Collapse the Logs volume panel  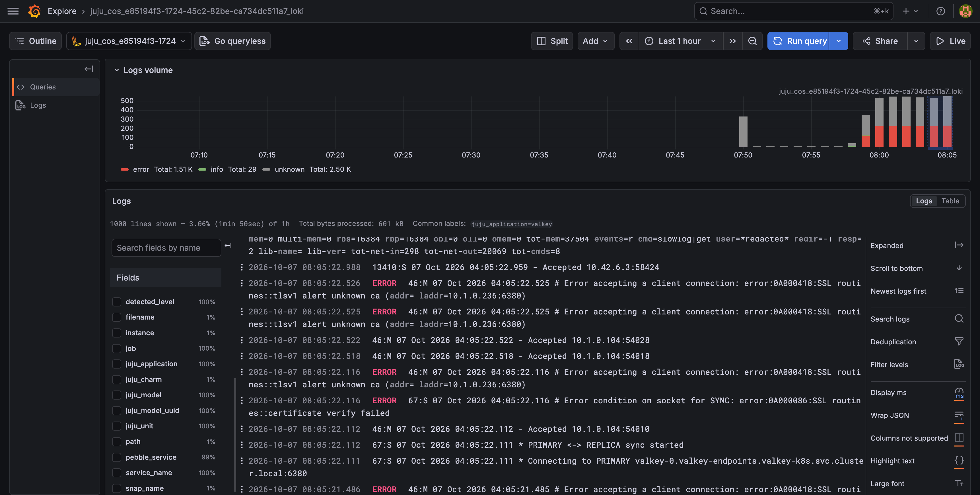pyautogui.click(x=116, y=70)
